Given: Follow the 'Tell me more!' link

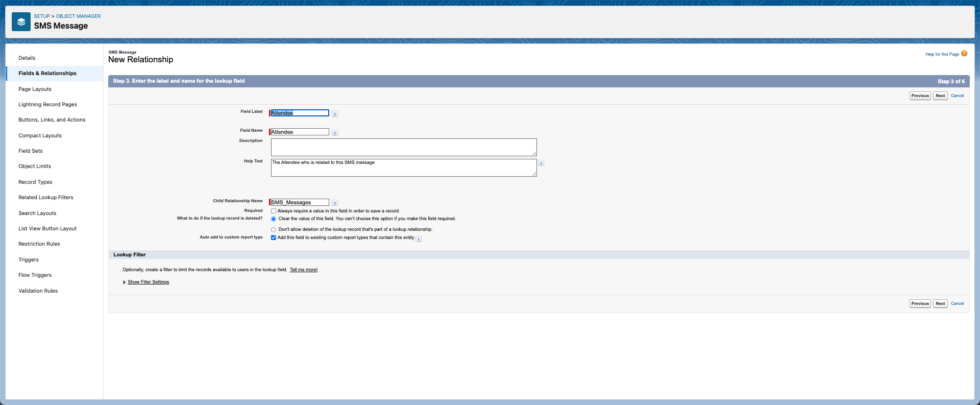Looking at the screenshot, I should pyautogui.click(x=304, y=270).
